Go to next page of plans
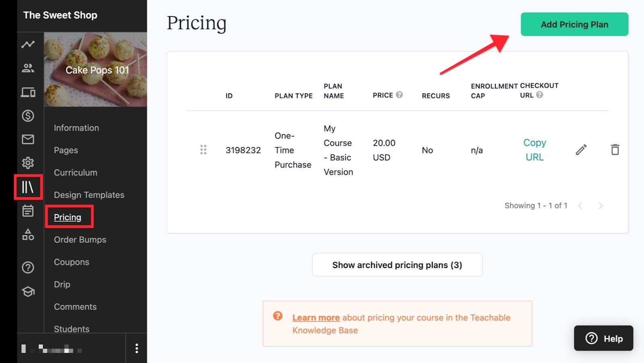 tap(601, 206)
